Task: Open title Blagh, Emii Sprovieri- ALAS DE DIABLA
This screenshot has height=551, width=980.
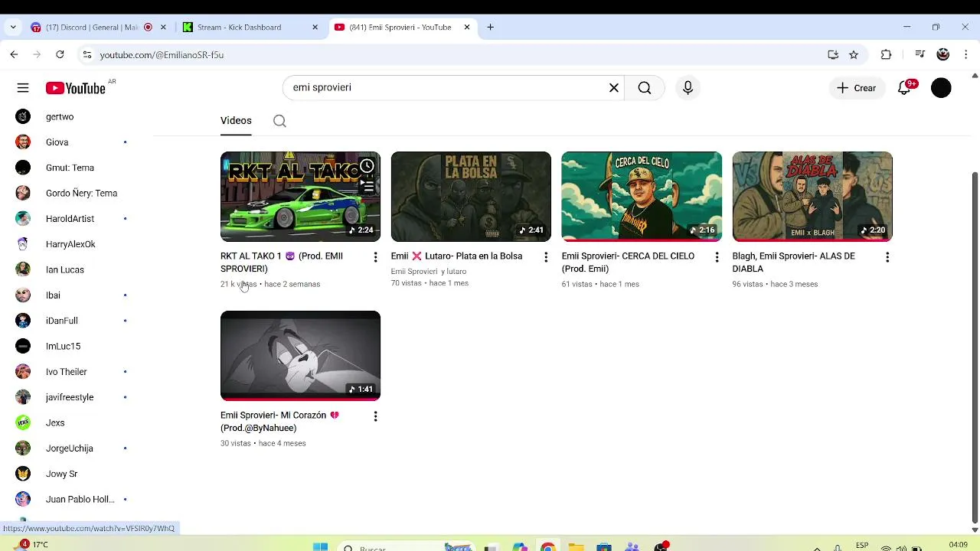Action: (x=793, y=262)
